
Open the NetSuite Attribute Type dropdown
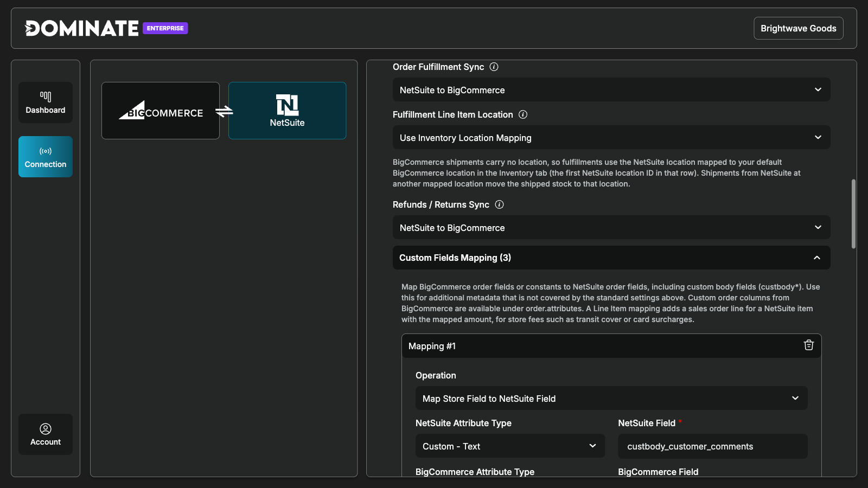tap(510, 446)
